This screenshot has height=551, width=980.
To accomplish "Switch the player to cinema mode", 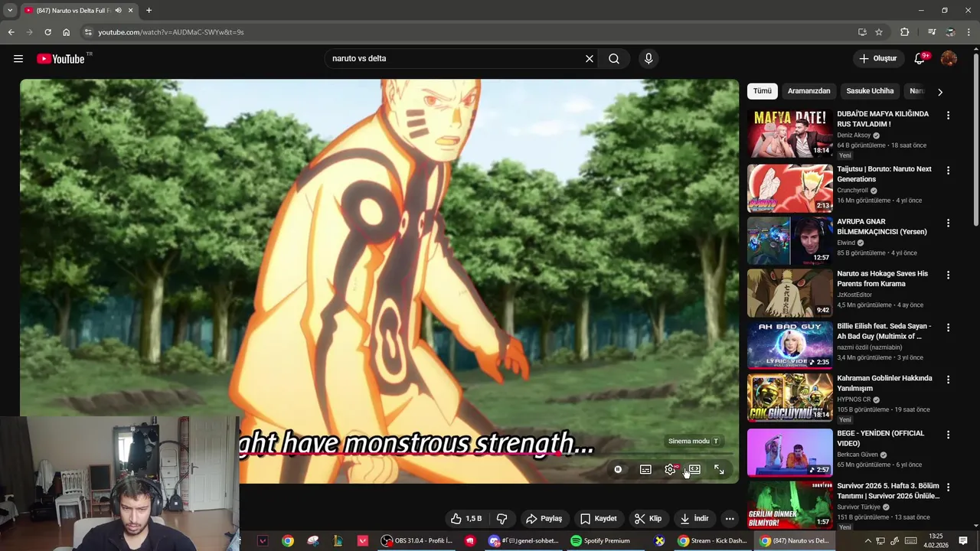I will (694, 470).
